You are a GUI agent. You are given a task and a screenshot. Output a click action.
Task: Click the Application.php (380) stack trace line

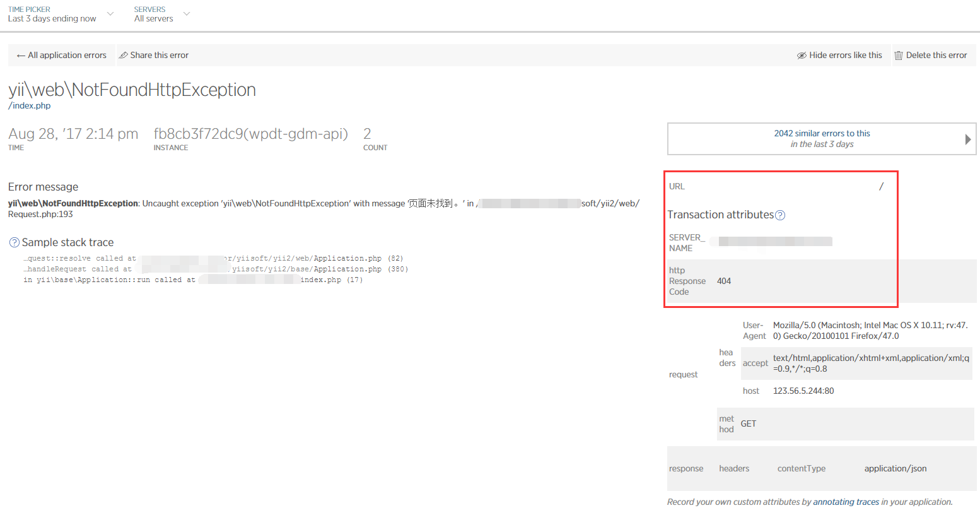pyautogui.click(x=216, y=269)
